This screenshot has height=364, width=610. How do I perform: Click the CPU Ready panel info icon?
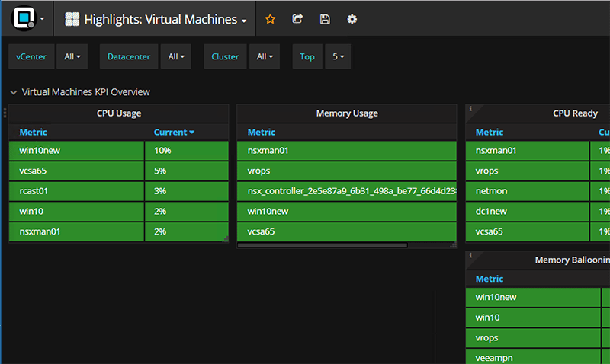[x=470, y=109]
